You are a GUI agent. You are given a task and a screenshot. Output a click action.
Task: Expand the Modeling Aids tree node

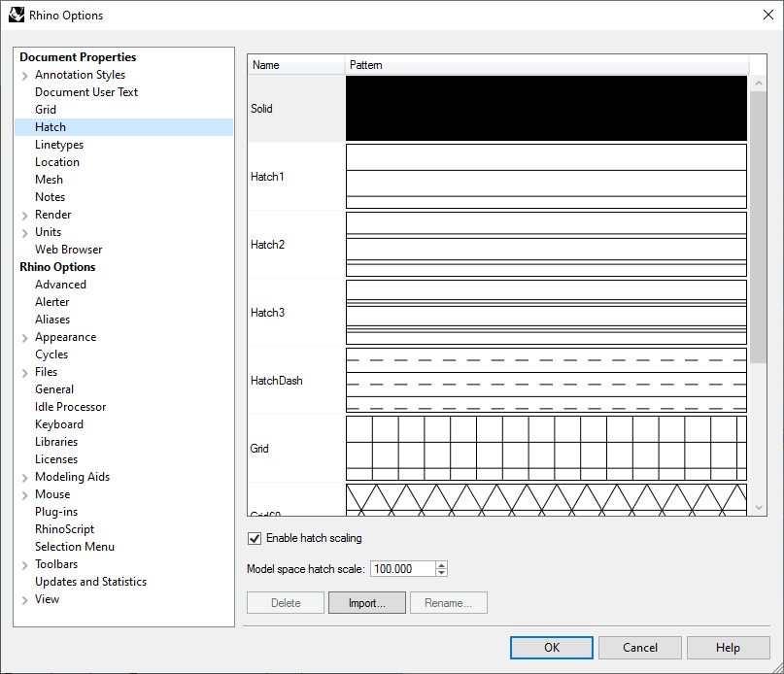tap(24, 478)
